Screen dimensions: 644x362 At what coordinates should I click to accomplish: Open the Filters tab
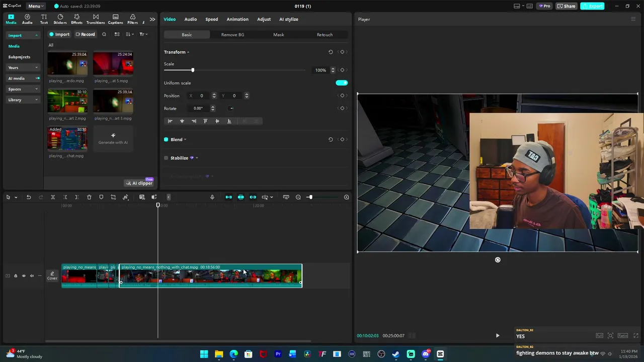pyautogui.click(x=132, y=19)
